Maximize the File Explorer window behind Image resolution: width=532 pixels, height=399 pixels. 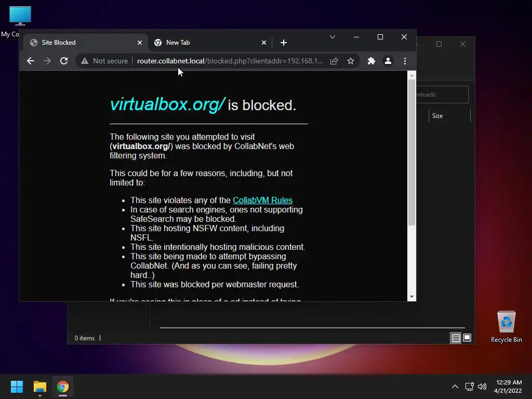point(439,44)
